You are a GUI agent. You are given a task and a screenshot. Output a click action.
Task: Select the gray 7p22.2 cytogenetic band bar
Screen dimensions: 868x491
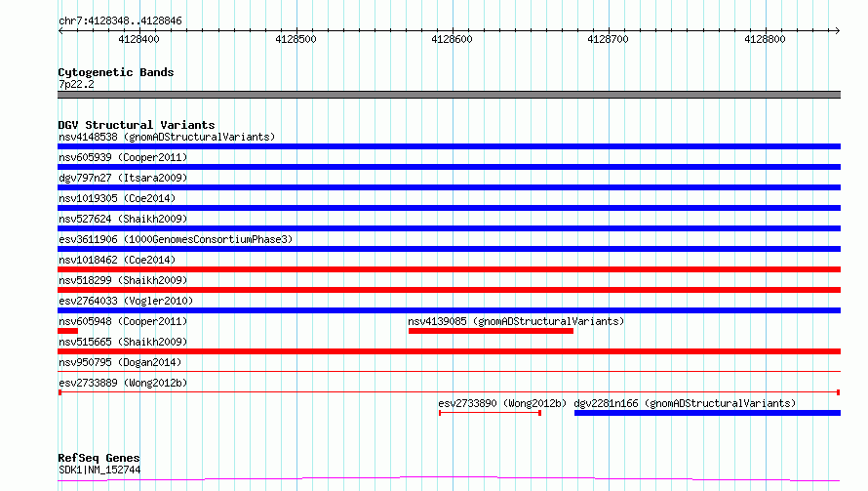coord(449,95)
